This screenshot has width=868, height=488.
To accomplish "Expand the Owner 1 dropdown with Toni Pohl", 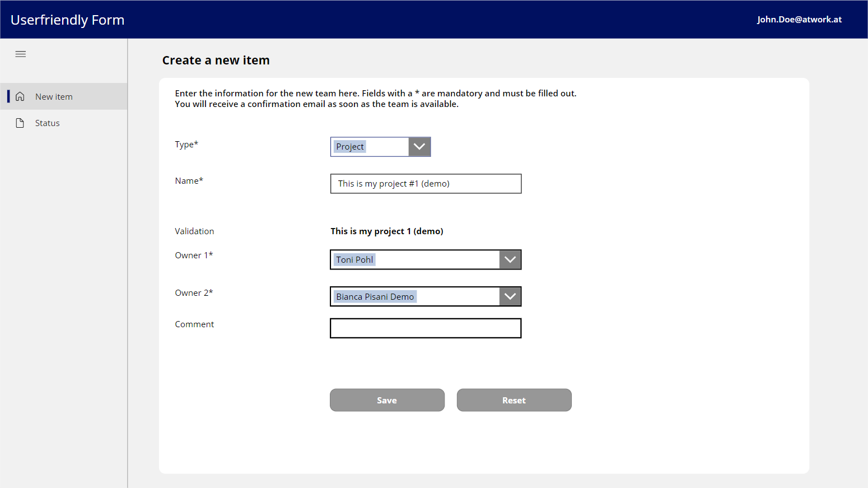I will [414, 259].
